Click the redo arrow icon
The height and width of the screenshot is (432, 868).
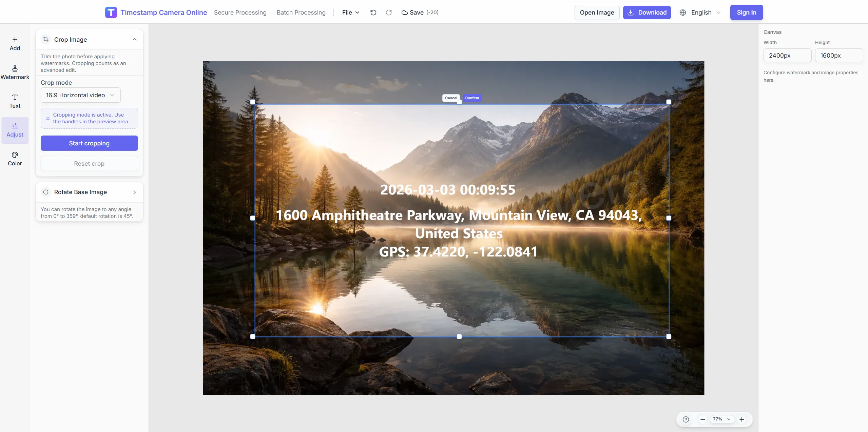point(389,13)
